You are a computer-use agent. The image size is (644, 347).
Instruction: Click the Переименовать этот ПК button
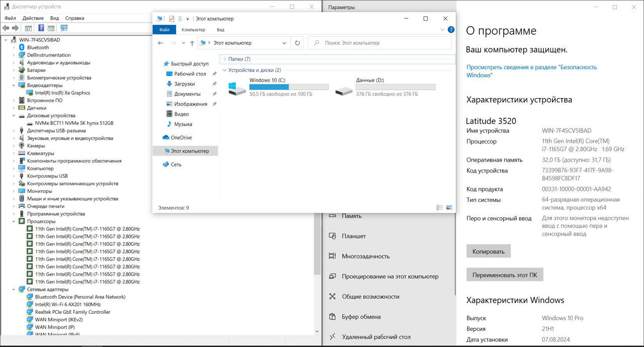click(505, 275)
